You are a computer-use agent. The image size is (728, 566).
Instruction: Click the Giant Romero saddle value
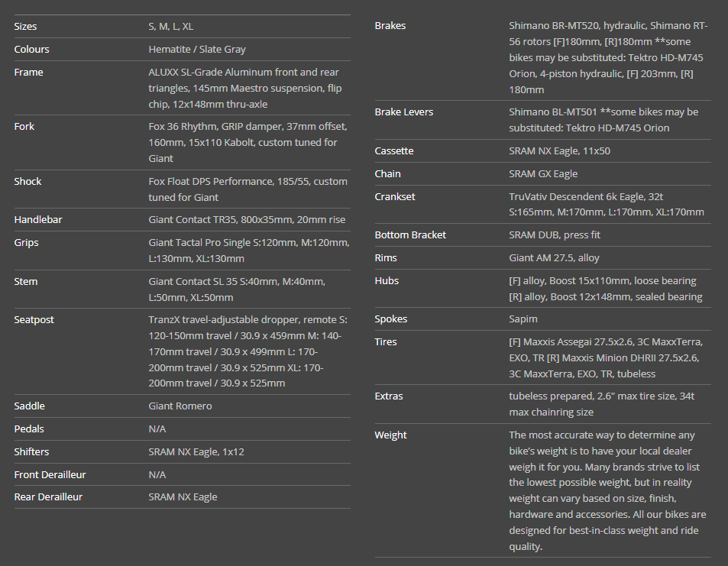(180, 406)
